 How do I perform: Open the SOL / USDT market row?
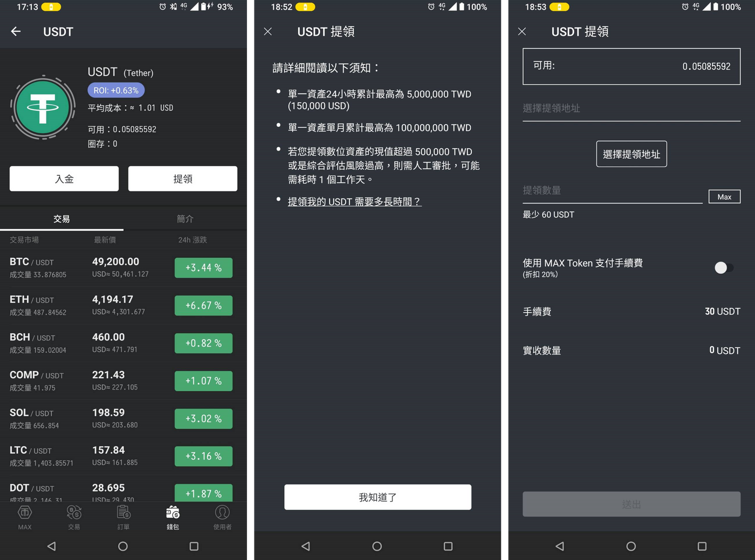(123, 419)
